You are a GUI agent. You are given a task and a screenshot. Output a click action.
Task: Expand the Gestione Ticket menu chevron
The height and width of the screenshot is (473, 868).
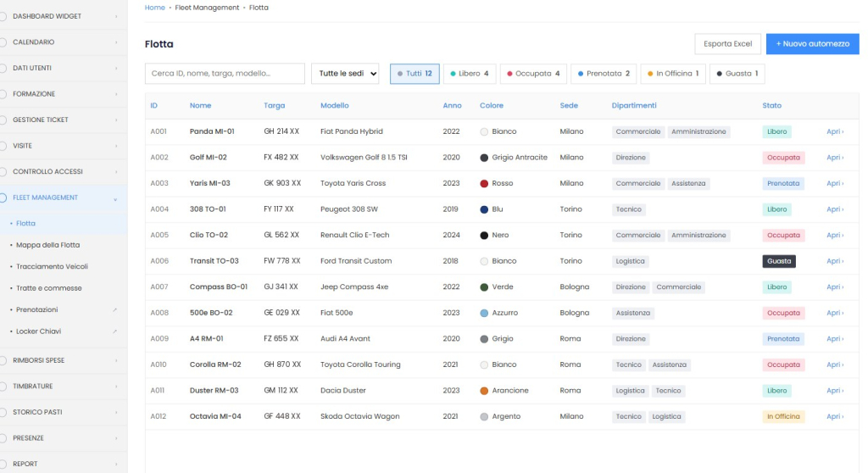coord(115,120)
